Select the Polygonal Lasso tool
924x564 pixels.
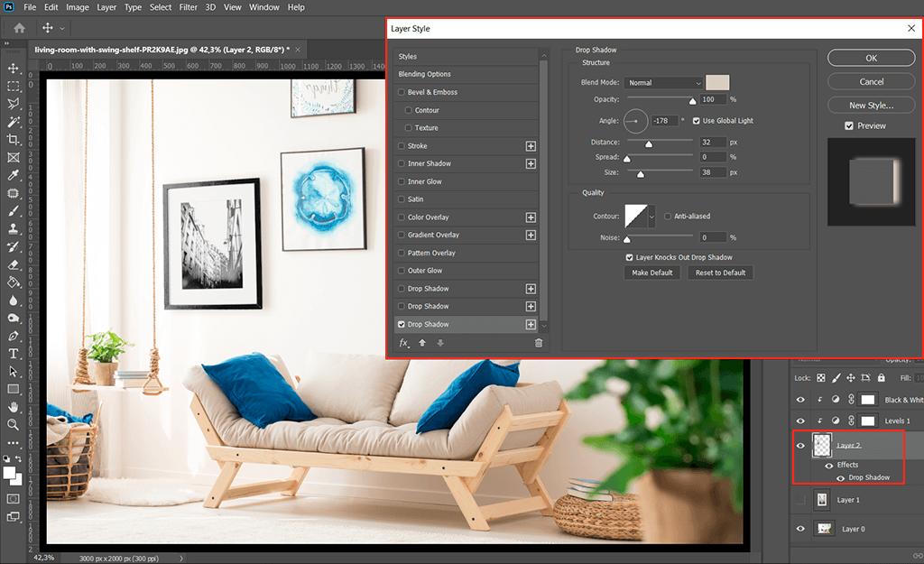click(13, 104)
